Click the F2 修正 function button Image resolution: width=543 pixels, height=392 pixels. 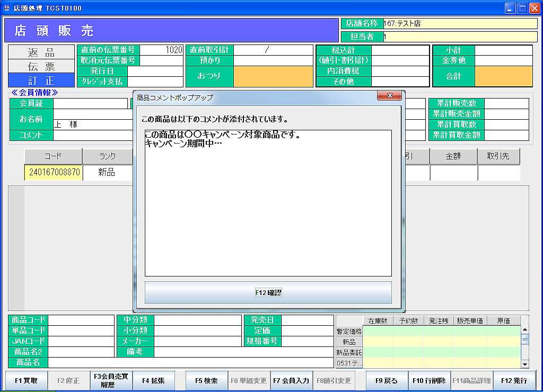(68, 380)
